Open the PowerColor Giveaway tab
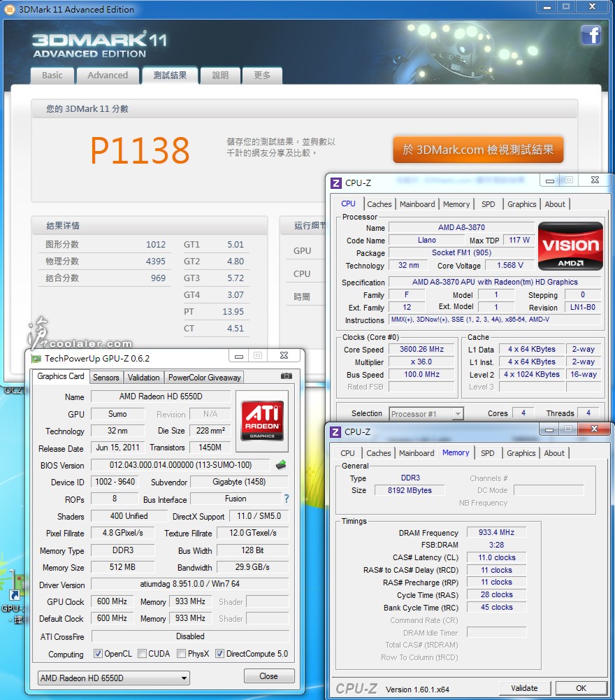Viewport: 615px width, 700px height. pos(204,377)
